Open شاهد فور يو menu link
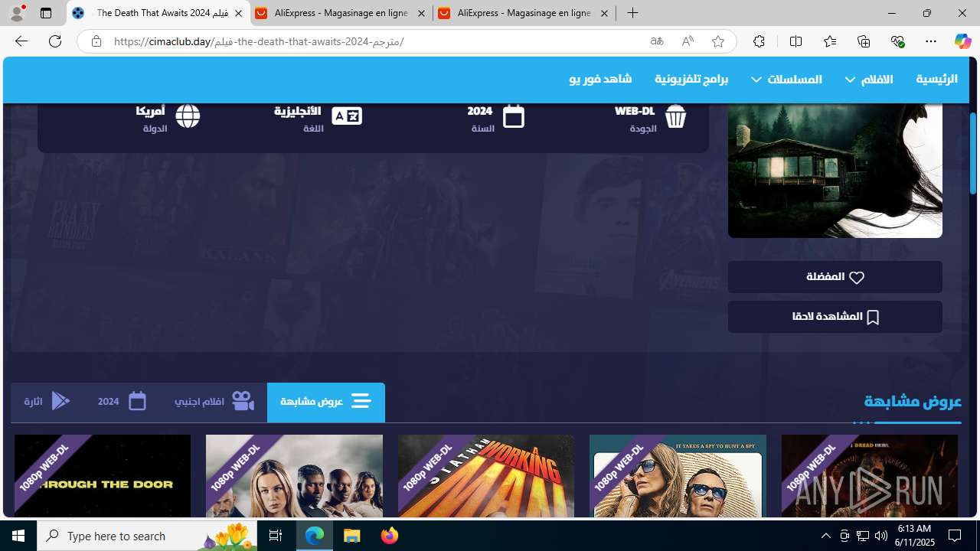 point(600,79)
